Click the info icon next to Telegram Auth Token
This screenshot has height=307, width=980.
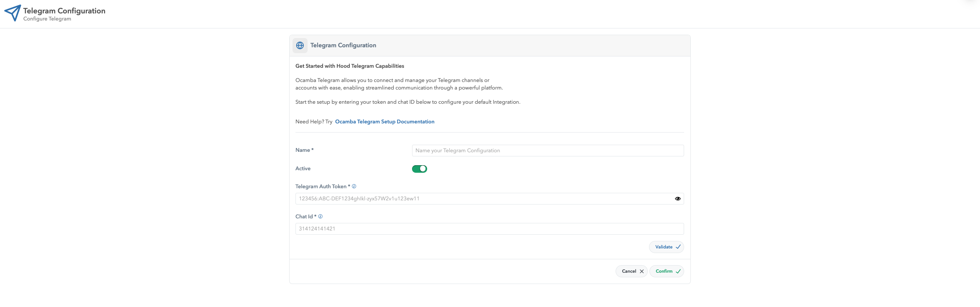tap(354, 187)
